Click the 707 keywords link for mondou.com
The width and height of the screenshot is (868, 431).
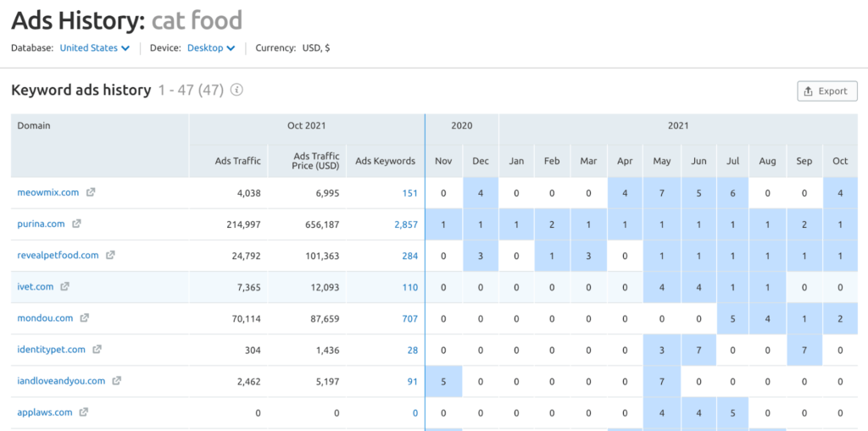click(409, 318)
